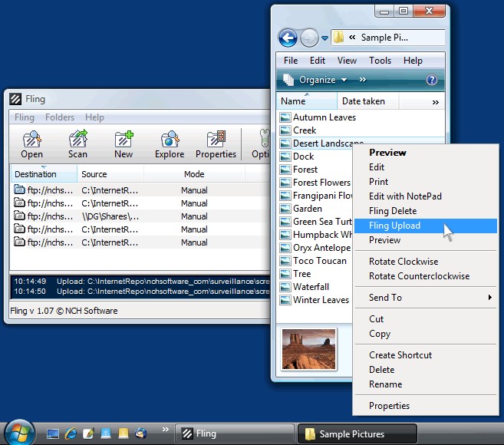This screenshot has height=445, width=504.
Task: Choose Rotate Clockwise in context menu
Action: tap(426, 262)
